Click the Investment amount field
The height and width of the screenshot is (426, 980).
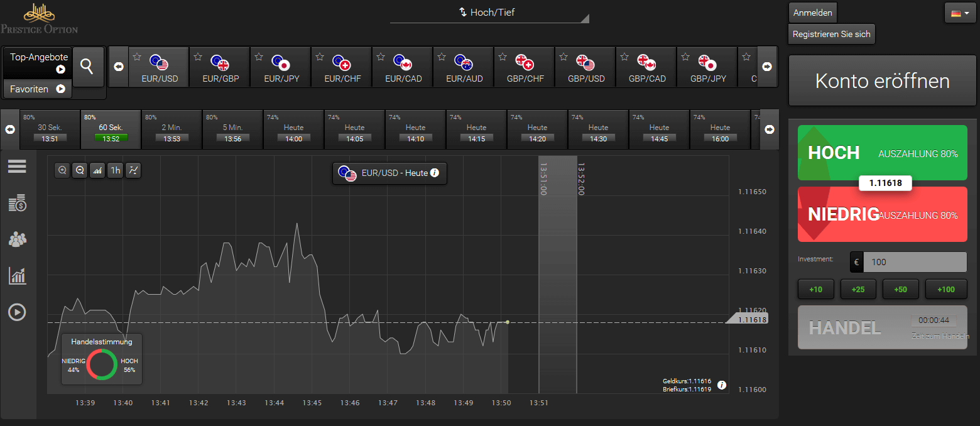pyautogui.click(x=915, y=262)
